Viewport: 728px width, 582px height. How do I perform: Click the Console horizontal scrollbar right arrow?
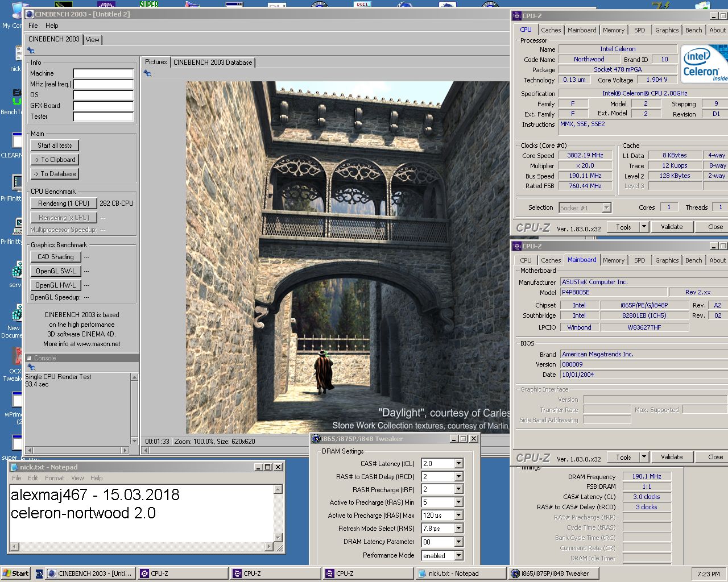tap(126, 450)
